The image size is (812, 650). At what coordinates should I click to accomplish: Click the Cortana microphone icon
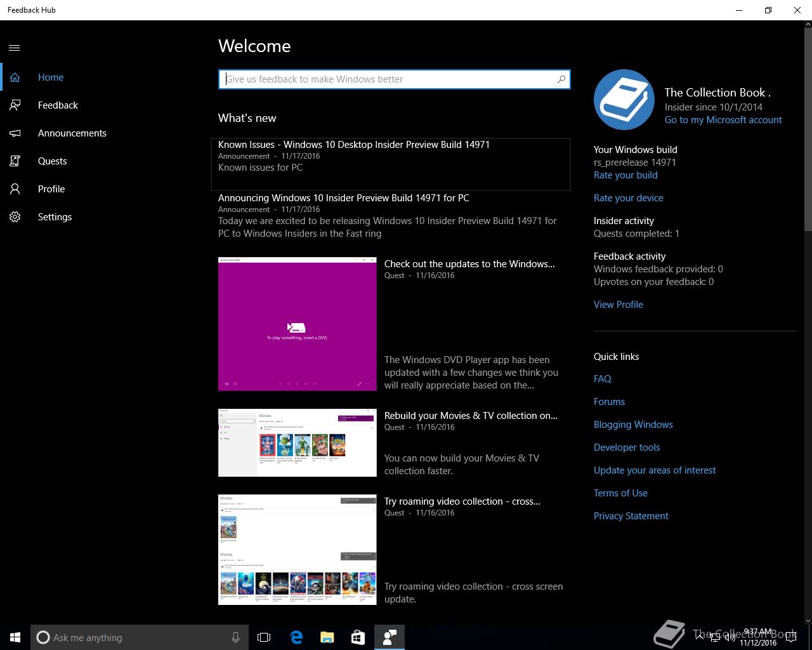[x=235, y=637]
